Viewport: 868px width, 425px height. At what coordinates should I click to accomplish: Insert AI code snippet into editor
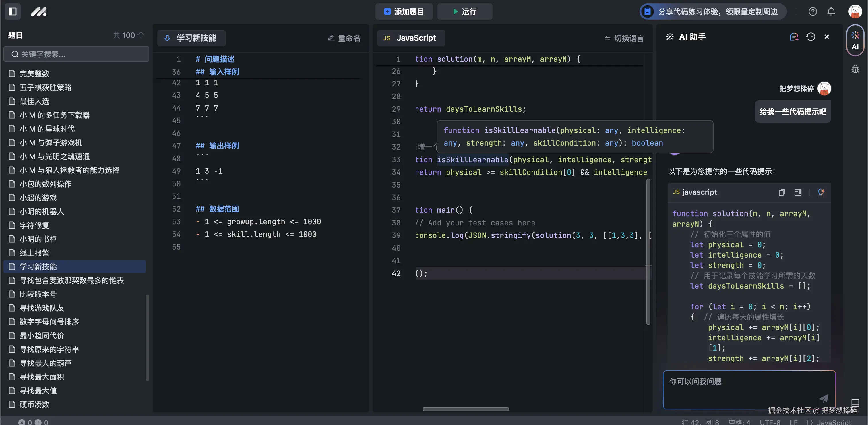[798, 192]
